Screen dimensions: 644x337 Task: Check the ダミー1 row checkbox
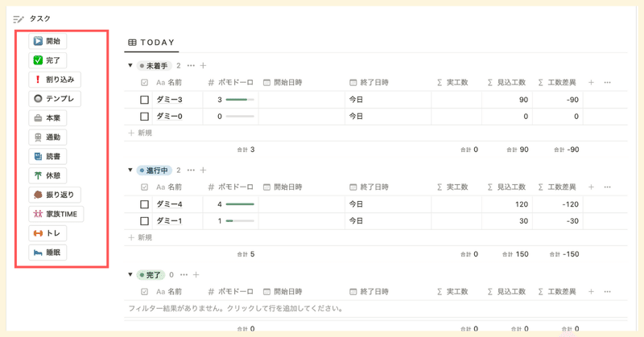[x=144, y=221]
